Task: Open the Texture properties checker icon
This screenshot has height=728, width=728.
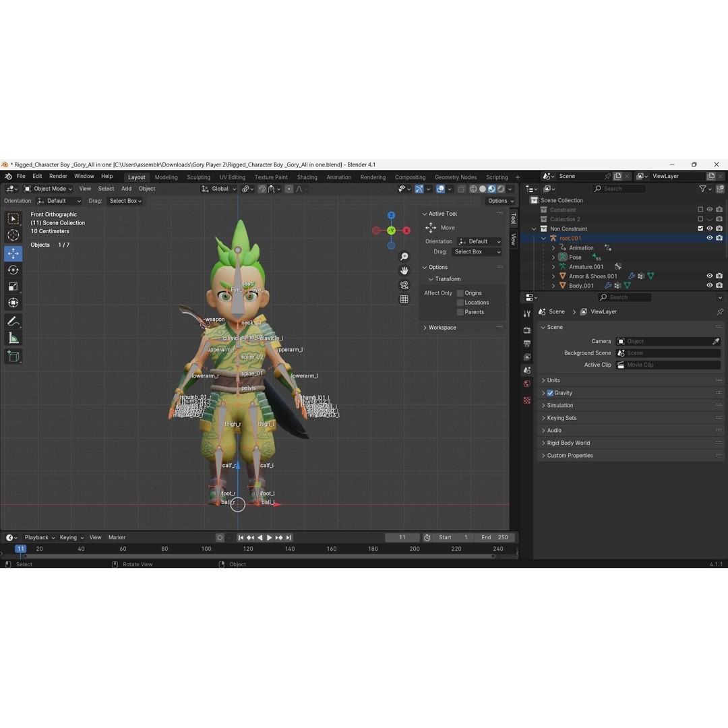Action: point(527,400)
